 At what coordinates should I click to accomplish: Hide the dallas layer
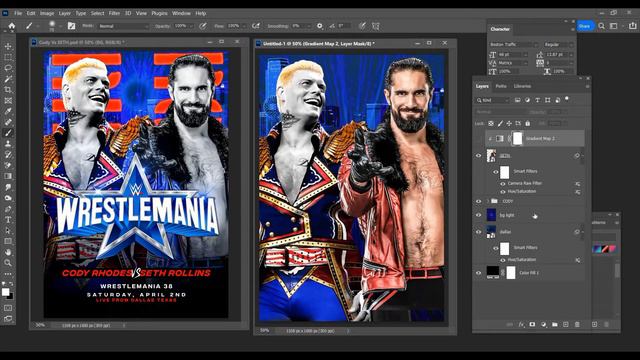click(x=478, y=232)
